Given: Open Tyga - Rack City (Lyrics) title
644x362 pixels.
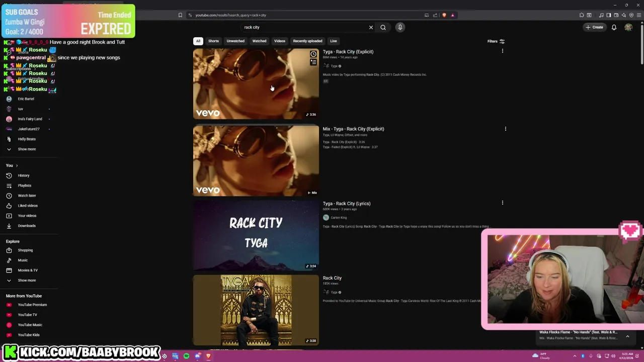Looking at the screenshot, I should (347, 204).
